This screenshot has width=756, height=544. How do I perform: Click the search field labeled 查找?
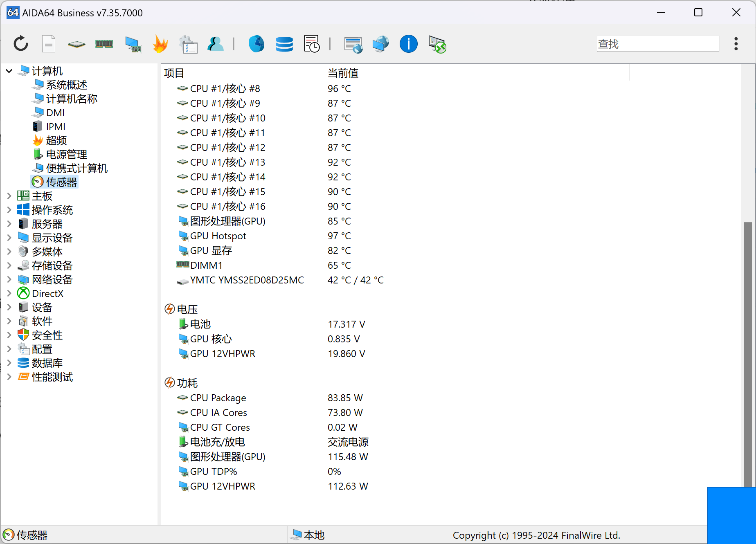click(x=658, y=44)
